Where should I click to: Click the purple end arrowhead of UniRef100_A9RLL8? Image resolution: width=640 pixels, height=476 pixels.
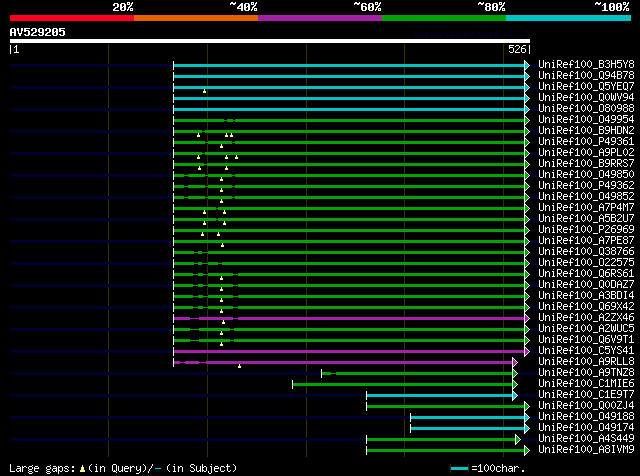point(515,363)
